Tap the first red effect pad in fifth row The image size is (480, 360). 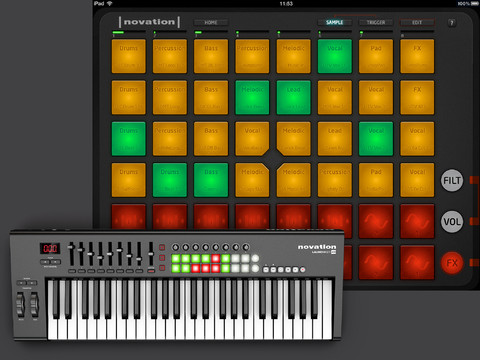129,217
